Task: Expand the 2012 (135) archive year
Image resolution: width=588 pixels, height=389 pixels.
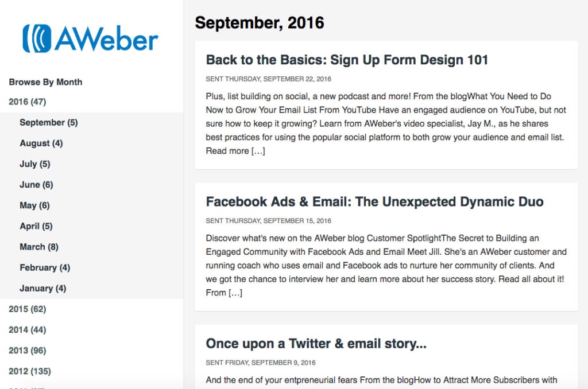Action: [x=30, y=371]
